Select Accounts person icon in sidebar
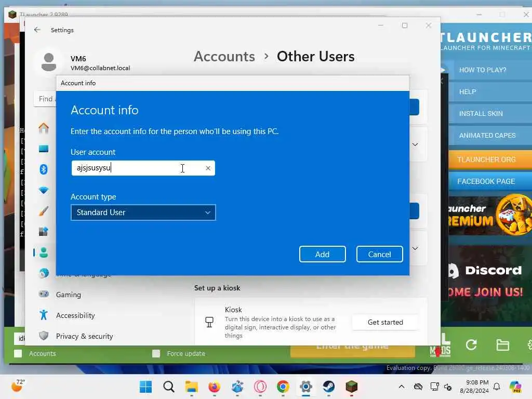This screenshot has width=532, height=399. tap(44, 252)
